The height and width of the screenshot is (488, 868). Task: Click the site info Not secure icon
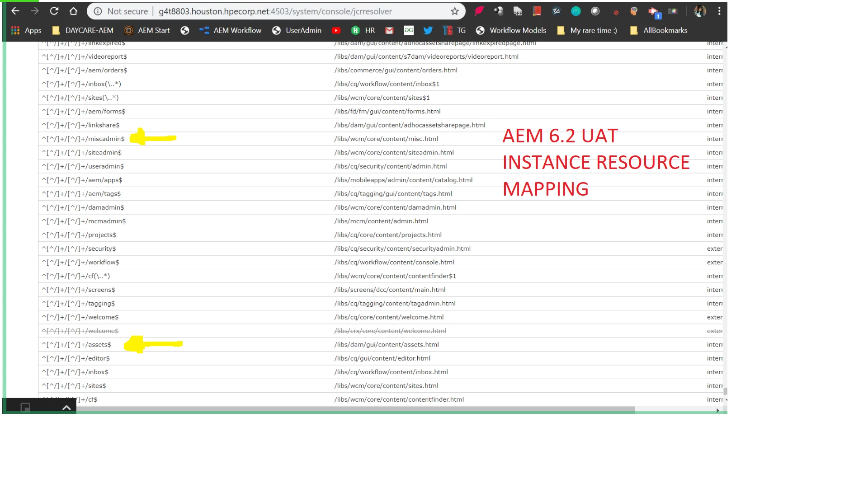click(98, 11)
